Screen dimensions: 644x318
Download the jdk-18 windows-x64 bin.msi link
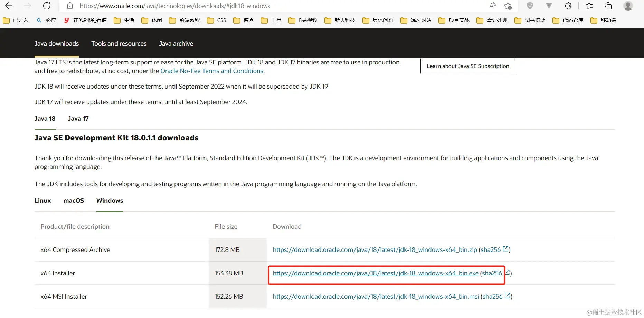point(376,297)
